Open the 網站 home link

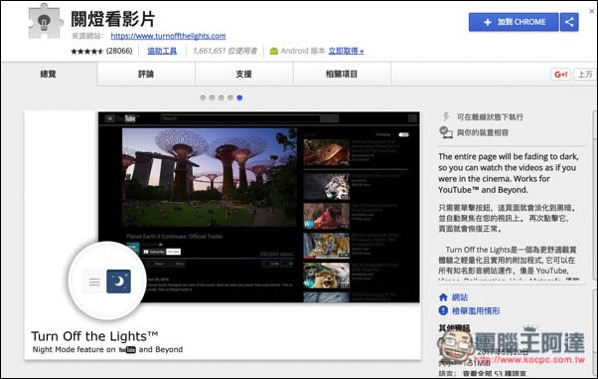460,297
